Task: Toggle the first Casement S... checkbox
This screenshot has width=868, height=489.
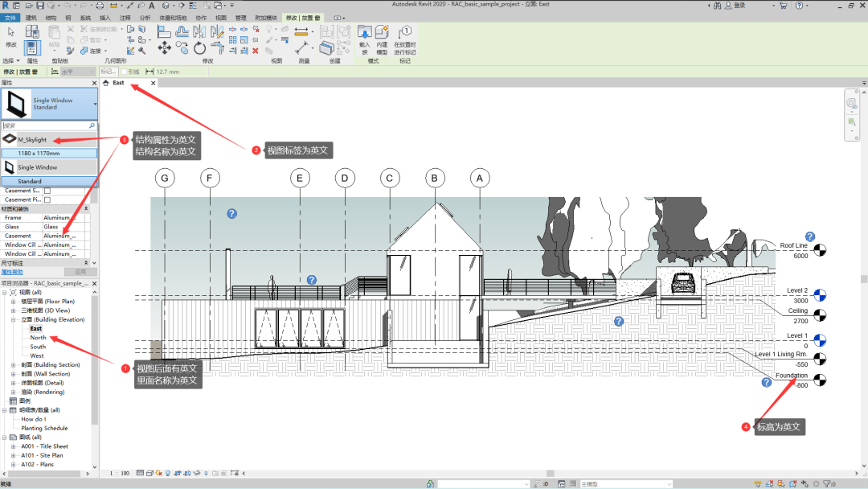Action: 47,191
